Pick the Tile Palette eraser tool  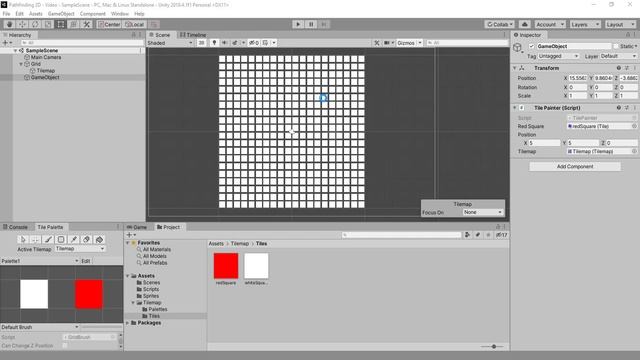(x=86, y=240)
